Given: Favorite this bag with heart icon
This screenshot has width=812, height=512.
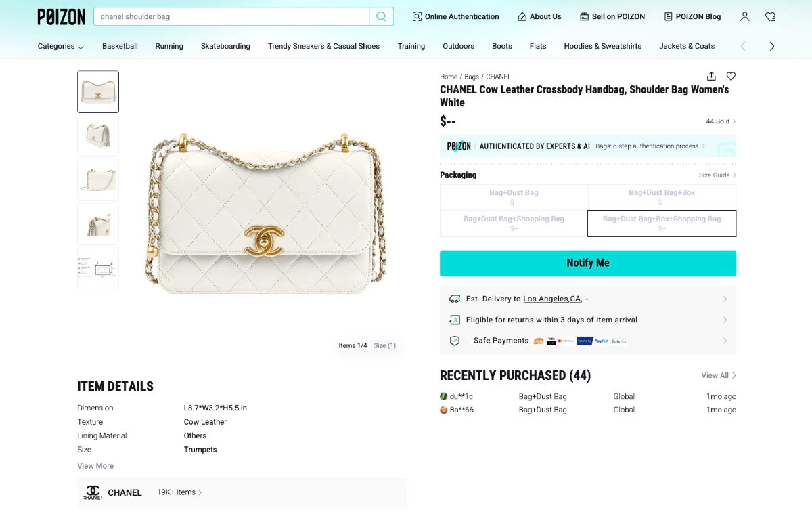Looking at the screenshot, I should [x=731, y=77].
